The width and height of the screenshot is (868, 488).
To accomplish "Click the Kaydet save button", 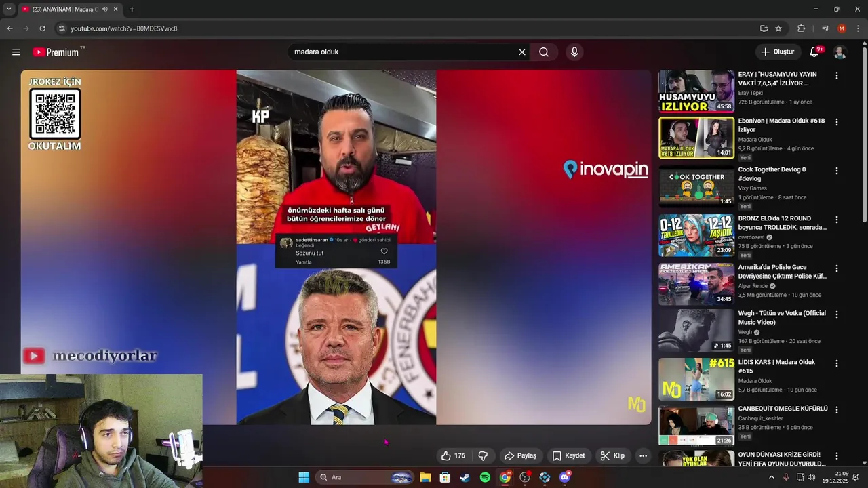I will point(568,455).
